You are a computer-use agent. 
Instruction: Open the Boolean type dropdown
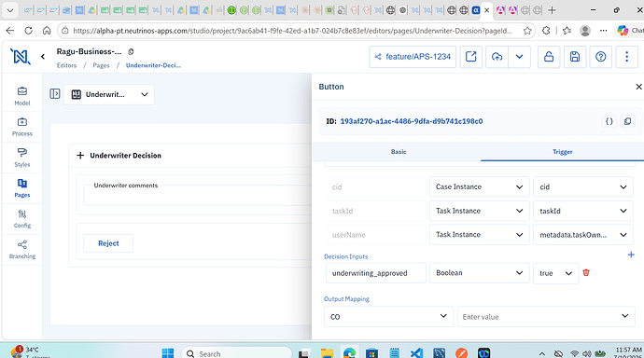tap(480, 273)
